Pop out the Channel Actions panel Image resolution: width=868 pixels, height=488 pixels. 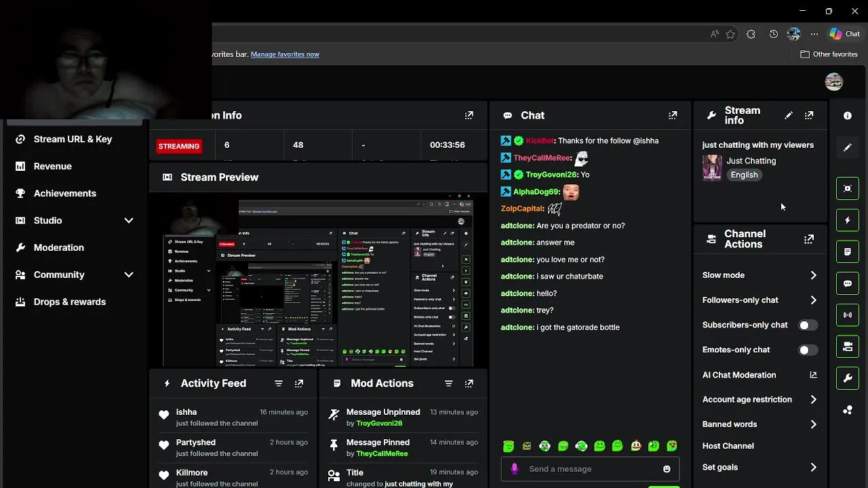[809, 239]
